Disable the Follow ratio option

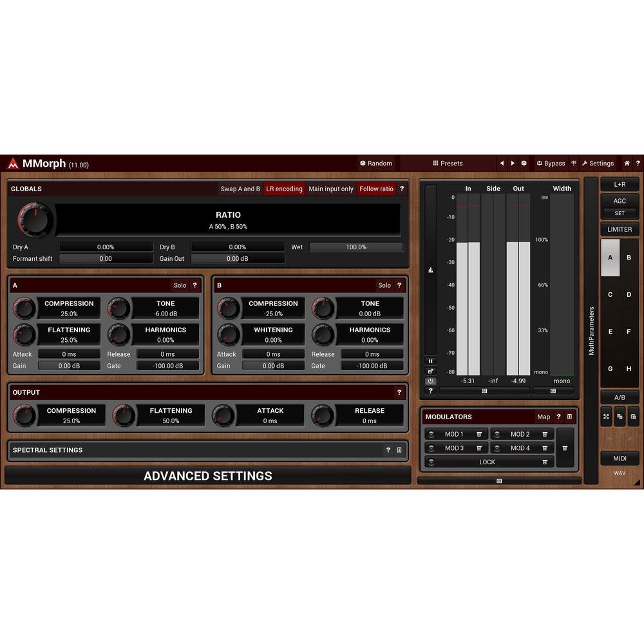tap(376, 189)
